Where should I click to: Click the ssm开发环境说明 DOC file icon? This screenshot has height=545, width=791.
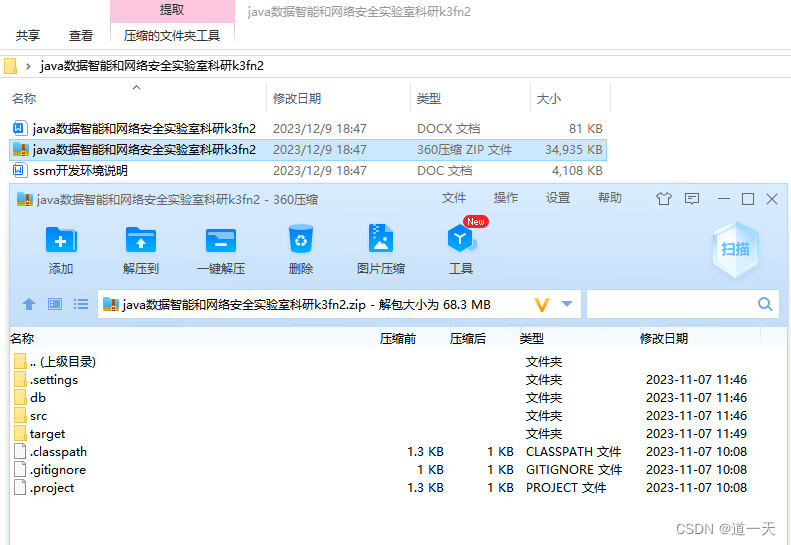19,170
